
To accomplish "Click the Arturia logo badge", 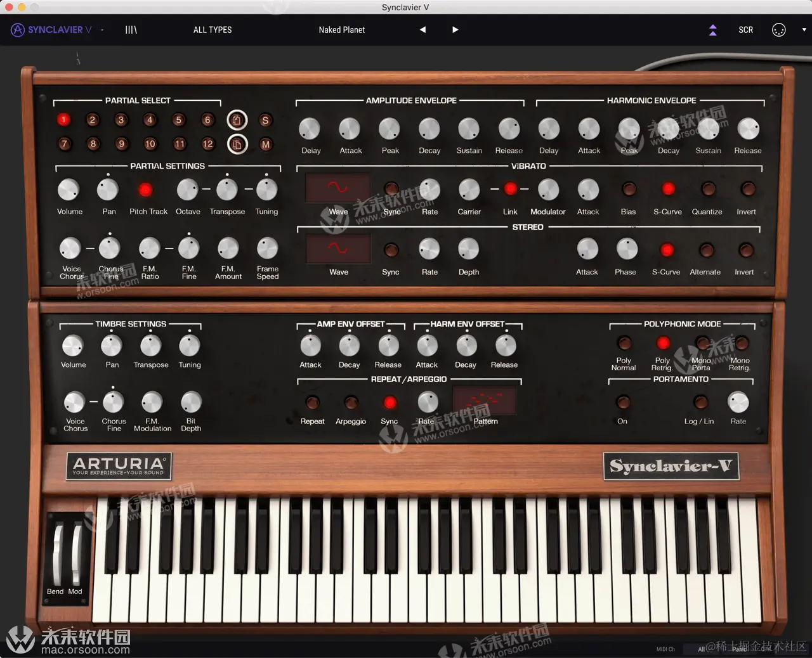I will [119, 466].
